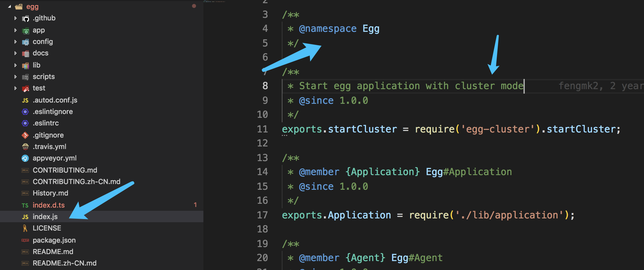This screenshot has height=270, width=644.
Task: Expand the app folder arrow
Action: pyautogui.click(x=15, y=30)
